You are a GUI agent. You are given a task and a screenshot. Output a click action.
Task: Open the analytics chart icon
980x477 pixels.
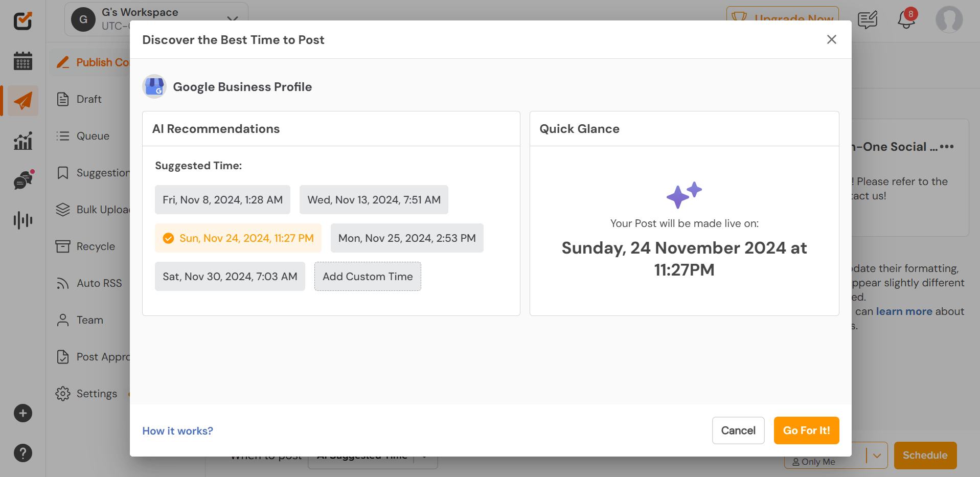[22, 141]
